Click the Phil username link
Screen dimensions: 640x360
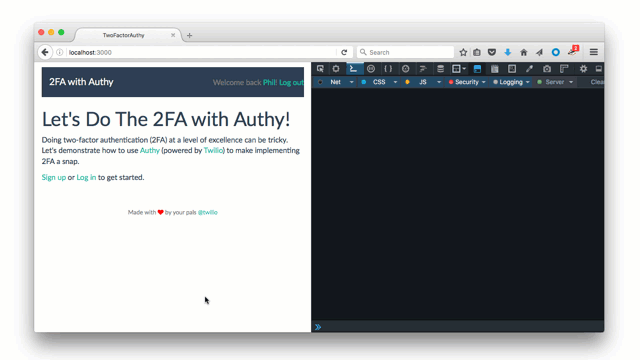pos(269,82)
